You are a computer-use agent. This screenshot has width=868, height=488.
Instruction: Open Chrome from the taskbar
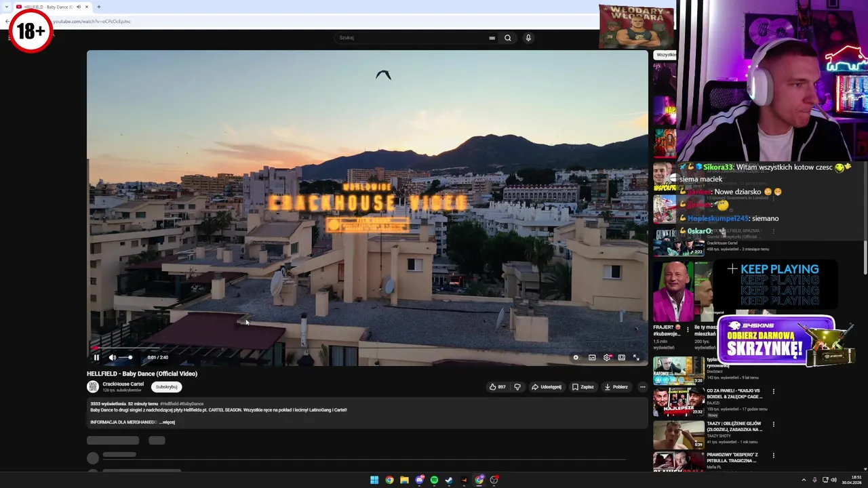(x=389, y=480)
